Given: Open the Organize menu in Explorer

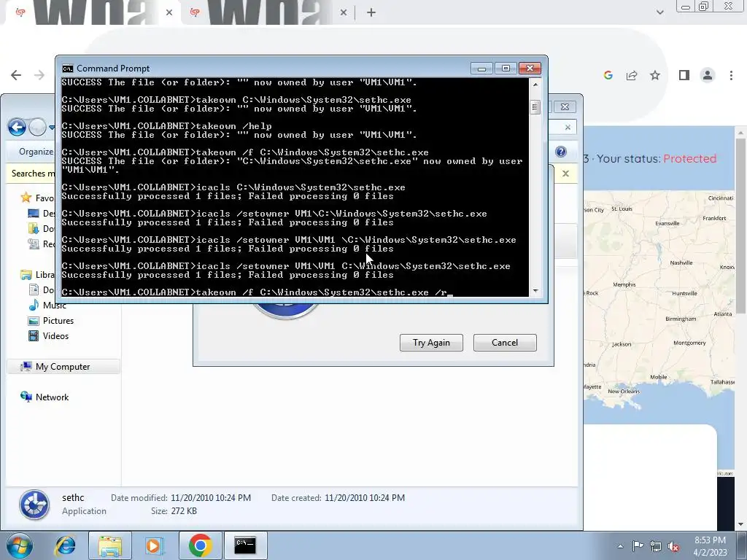Looking at the screenshot, I should [x=36, y=152].
